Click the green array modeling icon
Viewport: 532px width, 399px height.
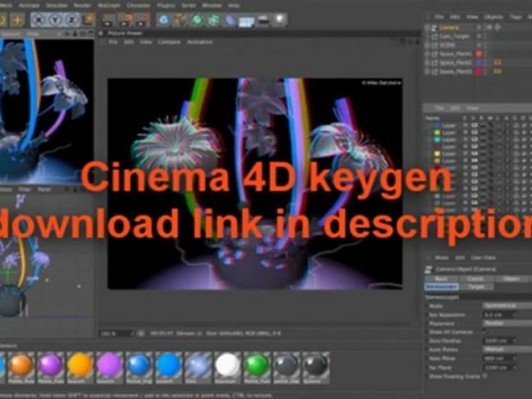pyautogui.click(x=213, y=20)
